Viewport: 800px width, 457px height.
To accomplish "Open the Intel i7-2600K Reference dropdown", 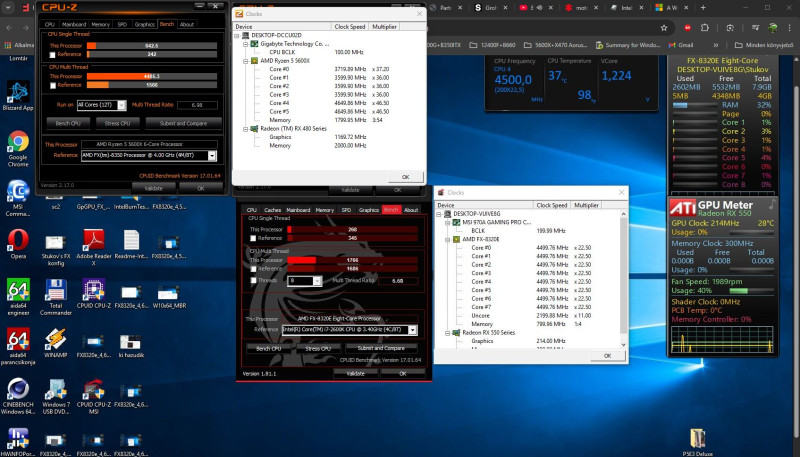I will [412, 330].
